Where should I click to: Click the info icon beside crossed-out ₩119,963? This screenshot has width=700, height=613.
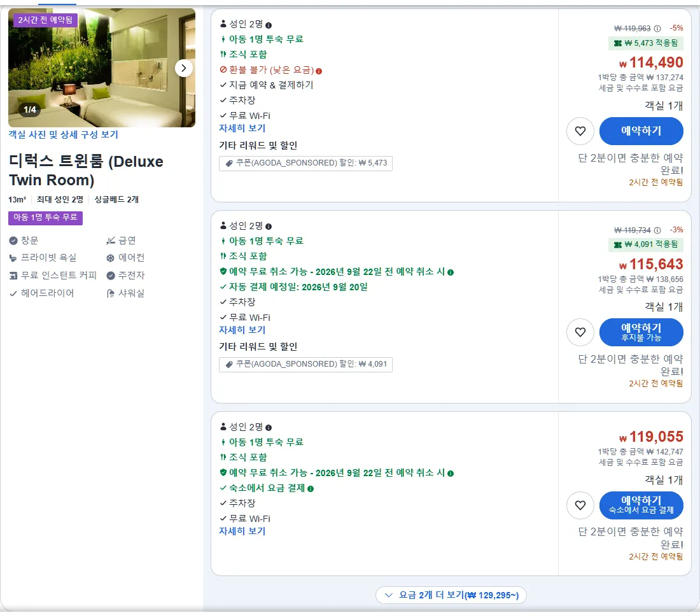click(x=657, y=29)
